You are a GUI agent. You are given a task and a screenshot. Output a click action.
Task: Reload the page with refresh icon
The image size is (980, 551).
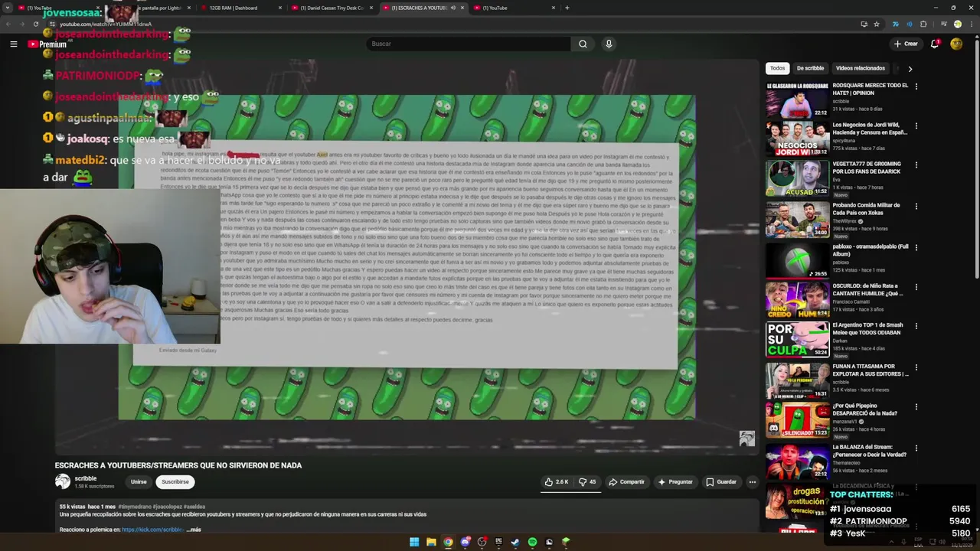[x=36, y=24]
